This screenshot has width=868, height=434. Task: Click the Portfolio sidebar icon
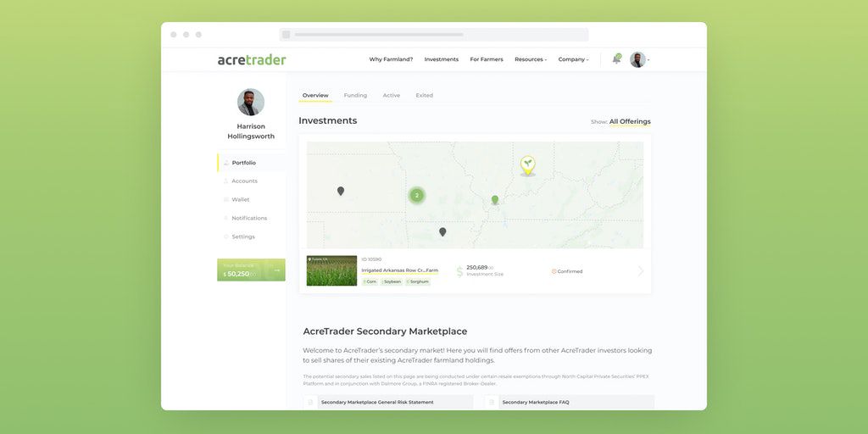coord(225,163)
